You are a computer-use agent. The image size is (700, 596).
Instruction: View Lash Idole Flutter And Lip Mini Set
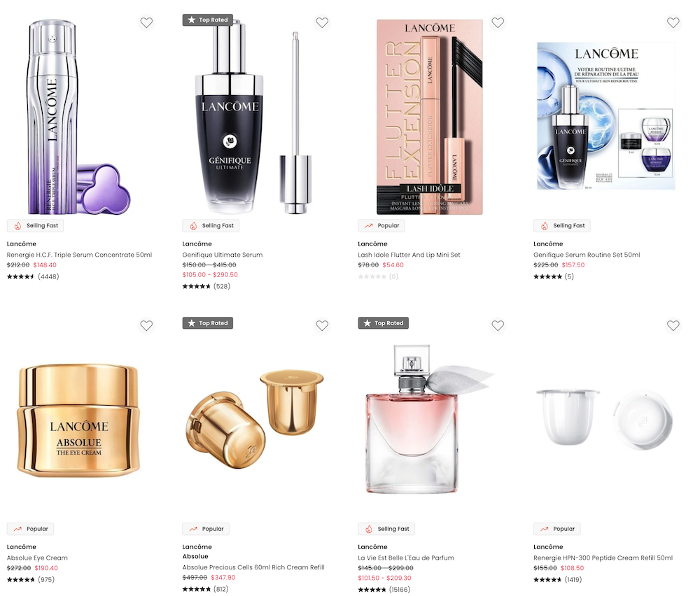[x=409, y=255]
